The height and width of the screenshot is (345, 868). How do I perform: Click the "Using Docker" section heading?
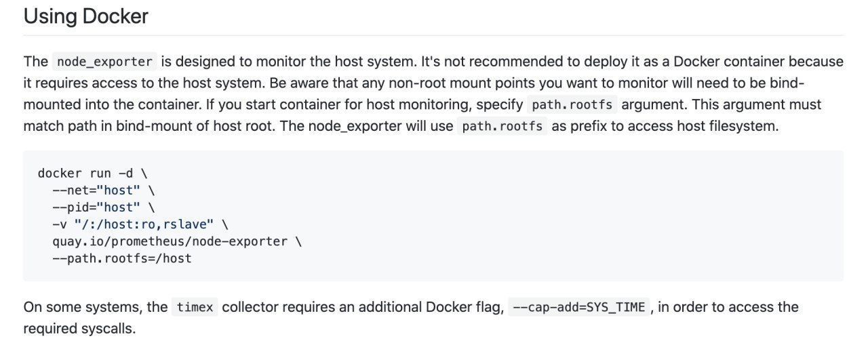tap(86, 16)
